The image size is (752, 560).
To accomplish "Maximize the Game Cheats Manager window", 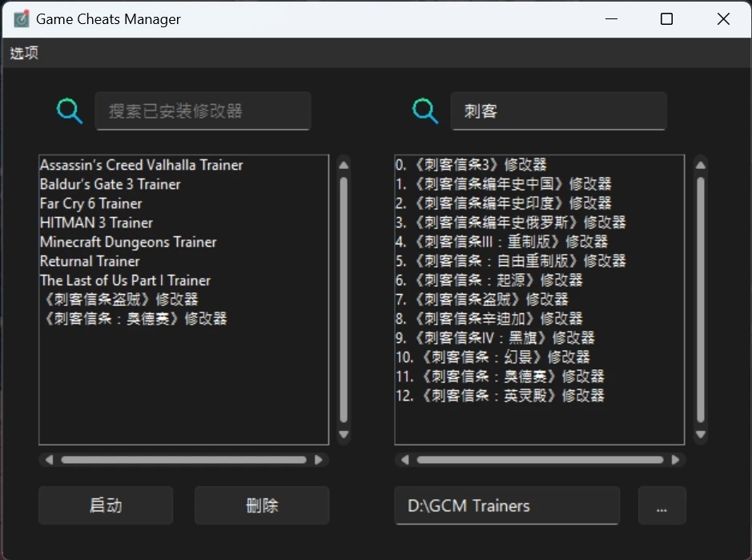I will click(666, 19).
